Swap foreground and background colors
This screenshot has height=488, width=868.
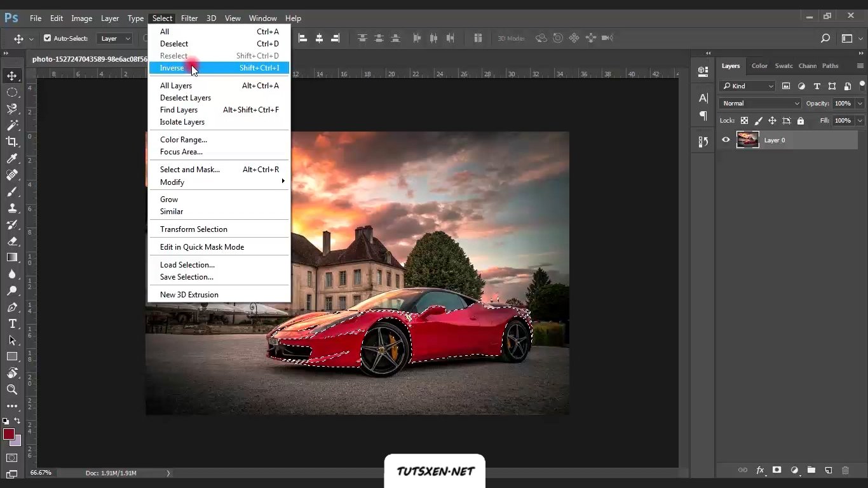[x=17, y=421]
